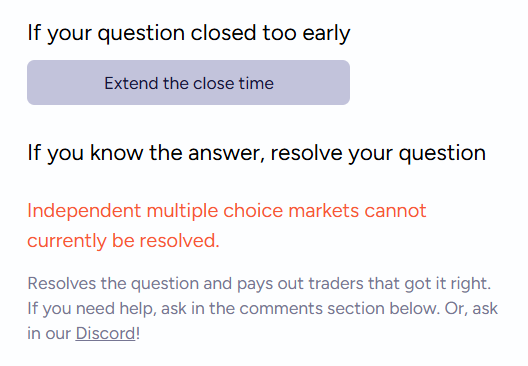Click the Extend the close time button
This screenshot has width=528, height=366.
click(188, 82)
